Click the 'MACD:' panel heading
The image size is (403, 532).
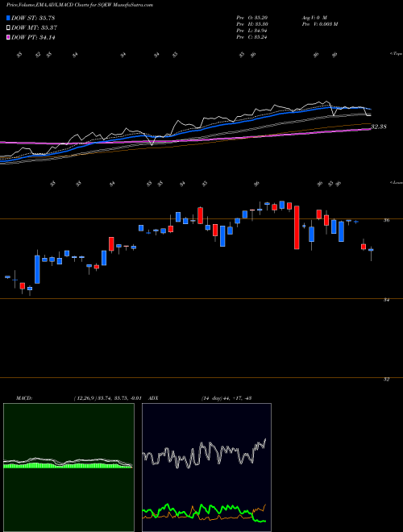[x=24, y=398]
